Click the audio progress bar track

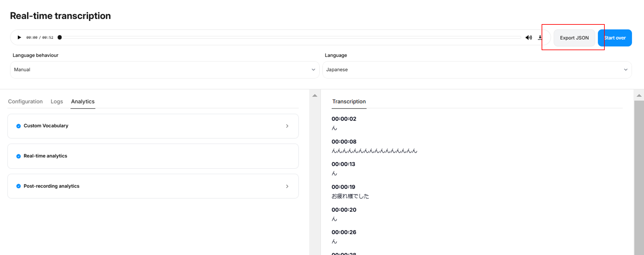pyautogui.click(x=290, y=38)
